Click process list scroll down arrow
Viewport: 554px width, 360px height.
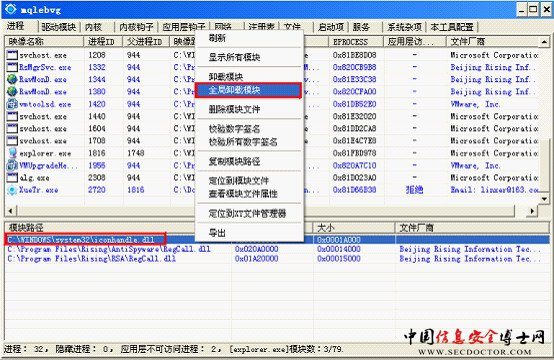pyautogui.click(x=544, y=199)
